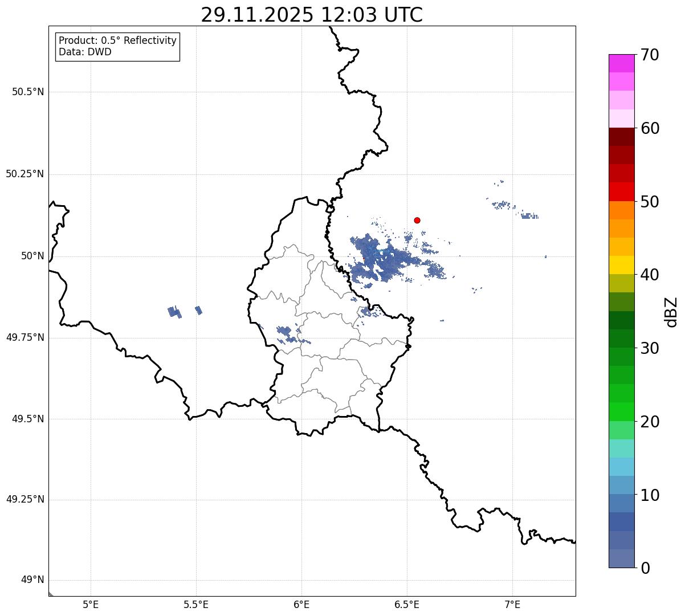Click the red radar site marker
The height and width of the screenshot is (616, 685).
(417, 220)
